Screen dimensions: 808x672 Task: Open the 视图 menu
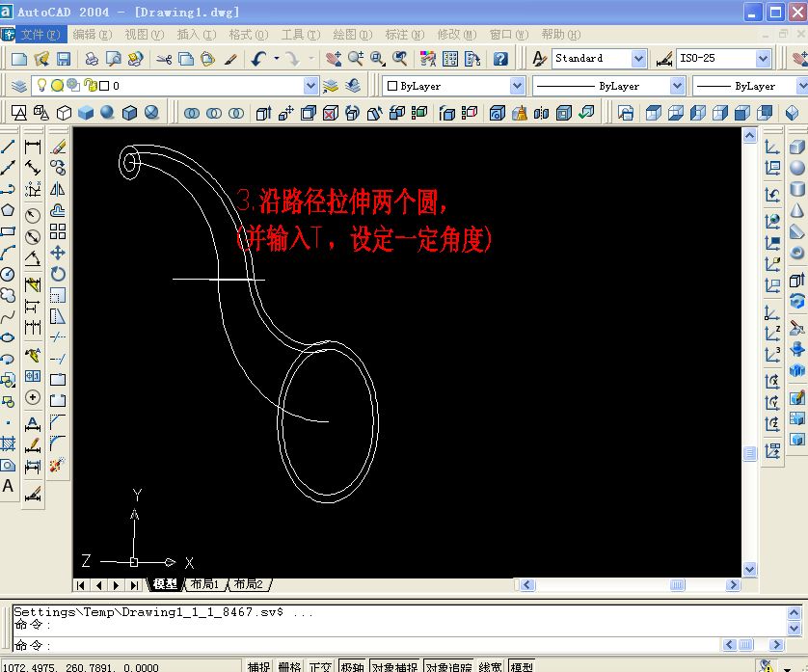click(x=145, y=35)
